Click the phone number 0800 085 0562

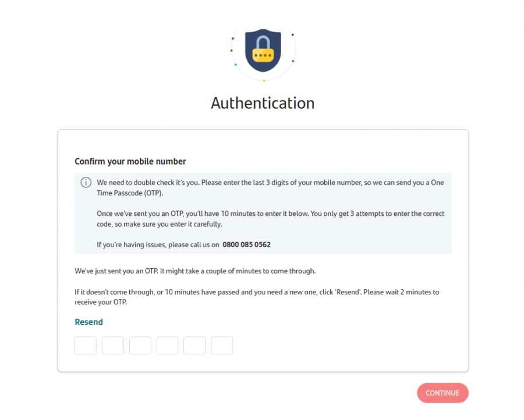(x=246, y=244)
